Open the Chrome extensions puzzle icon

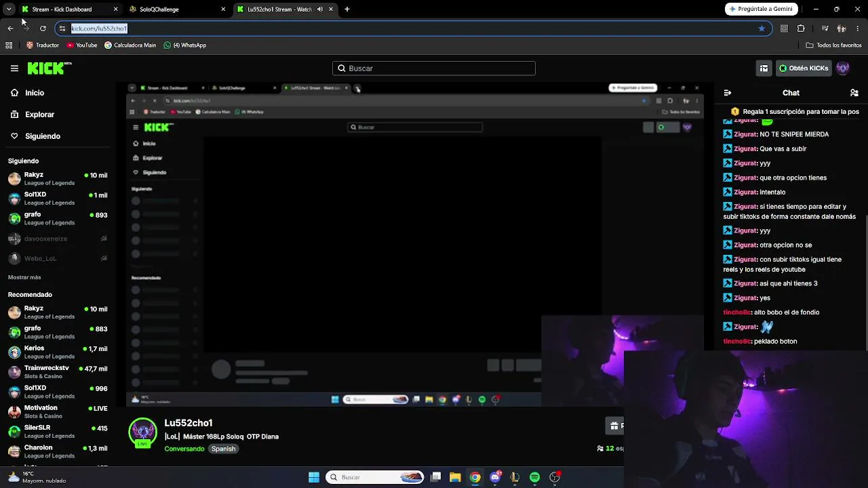pos(801,28)
